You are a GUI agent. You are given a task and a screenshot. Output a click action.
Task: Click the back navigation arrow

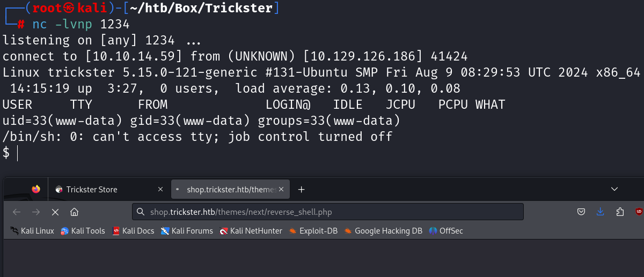17,212
